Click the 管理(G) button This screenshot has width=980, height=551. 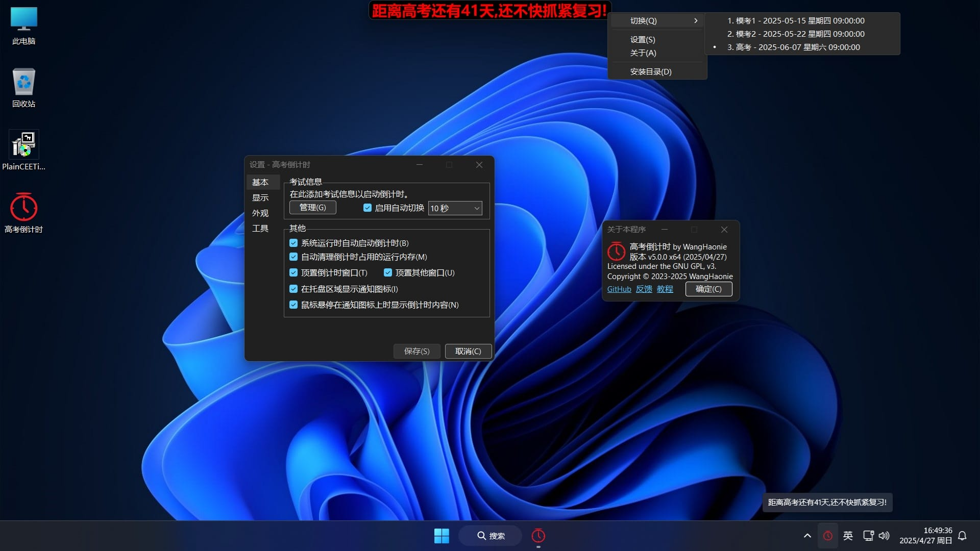312,208
